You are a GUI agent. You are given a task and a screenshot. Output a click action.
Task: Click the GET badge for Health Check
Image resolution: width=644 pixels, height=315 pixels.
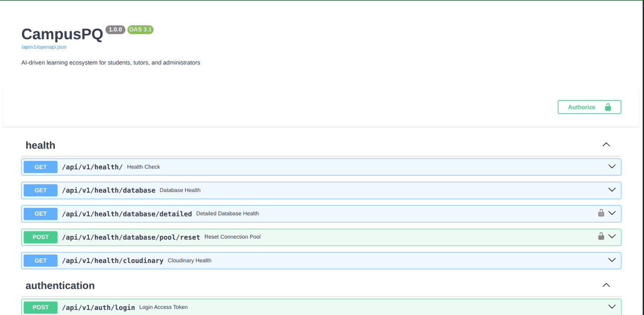[x=40, y=167]
